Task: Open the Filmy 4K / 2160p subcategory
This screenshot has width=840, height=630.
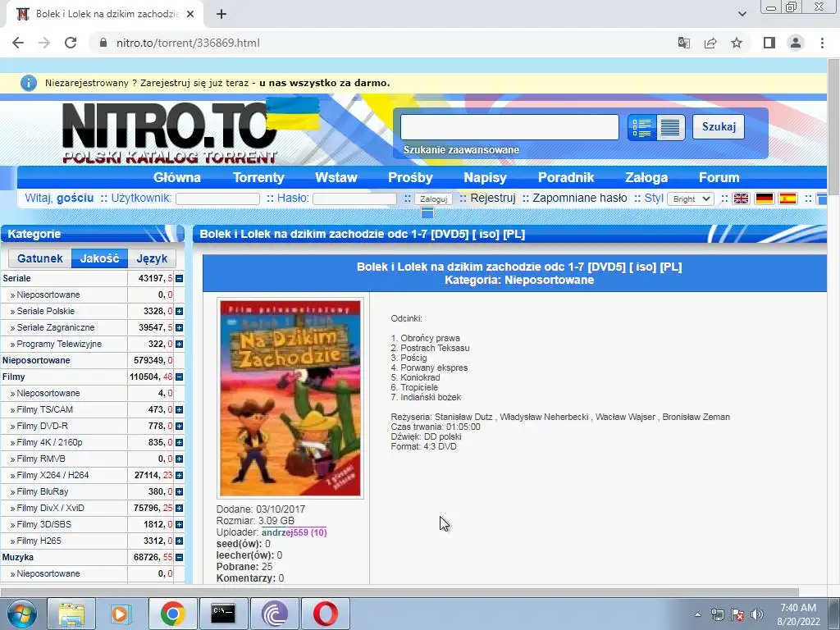Action: tap(49, 442)
